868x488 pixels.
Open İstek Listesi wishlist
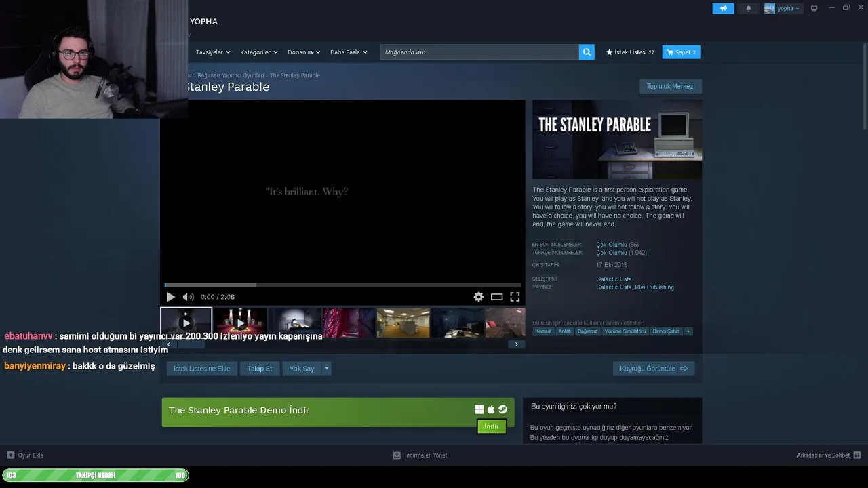tap(630, 52)
